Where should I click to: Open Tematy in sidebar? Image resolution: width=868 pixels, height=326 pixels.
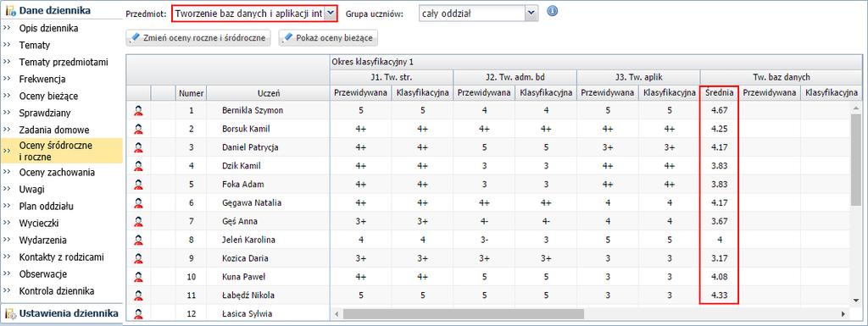point(35,46)
